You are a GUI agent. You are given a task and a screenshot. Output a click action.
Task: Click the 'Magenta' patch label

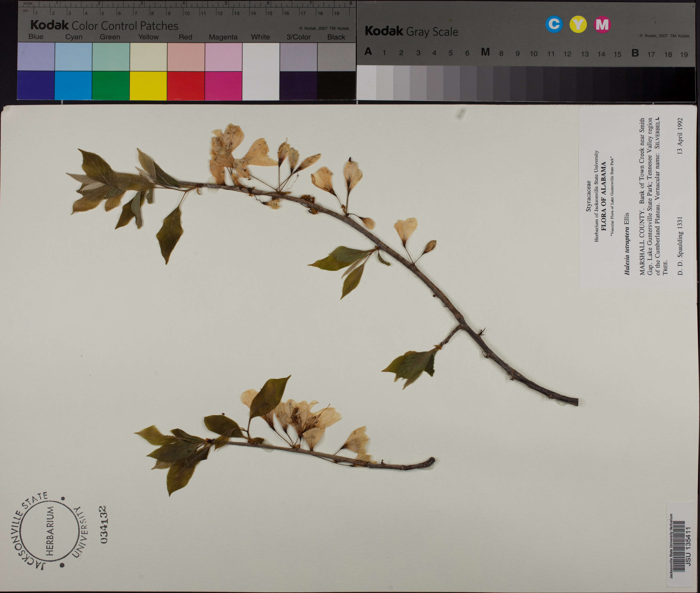223,37
